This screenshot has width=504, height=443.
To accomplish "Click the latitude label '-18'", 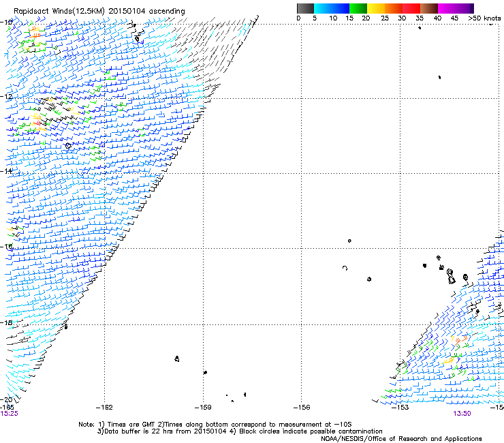I will click(6, 322).
